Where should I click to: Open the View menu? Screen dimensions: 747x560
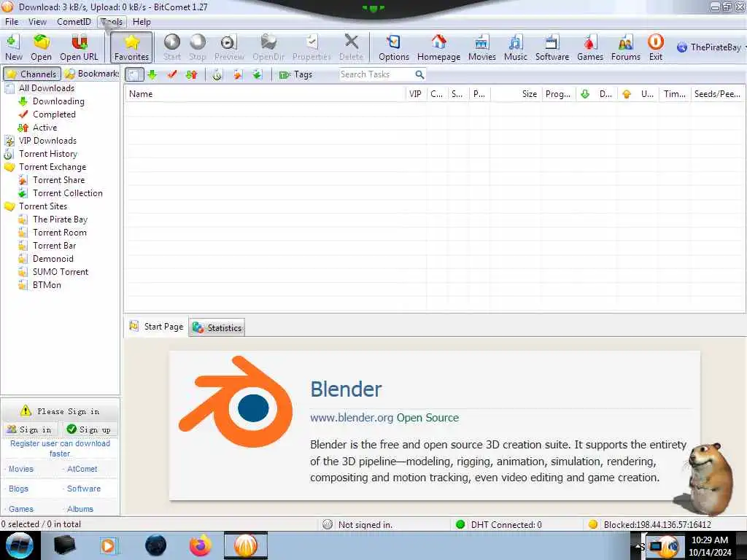37,22
